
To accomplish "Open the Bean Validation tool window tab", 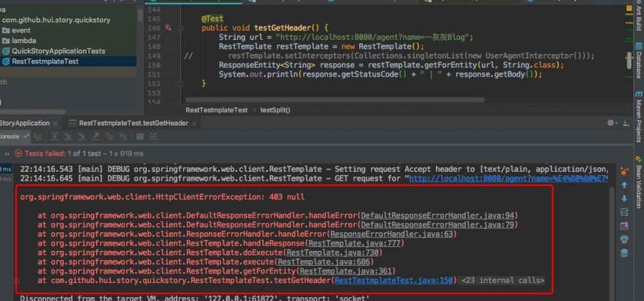I will pos(639,181).
